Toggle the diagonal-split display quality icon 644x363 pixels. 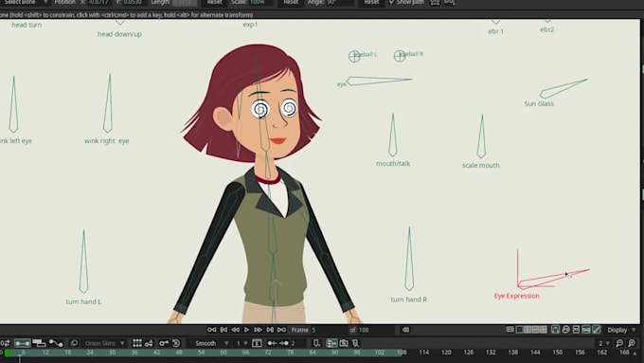(597, 330)
